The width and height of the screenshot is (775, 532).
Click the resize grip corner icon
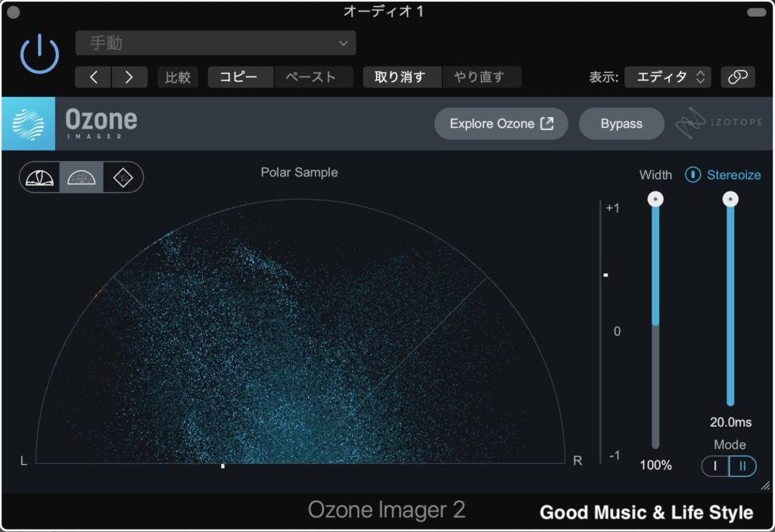click(765, 486)
